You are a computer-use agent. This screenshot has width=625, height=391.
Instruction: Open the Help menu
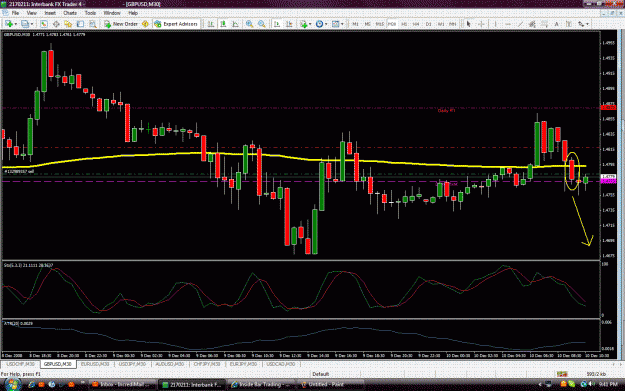coord(133,13)
